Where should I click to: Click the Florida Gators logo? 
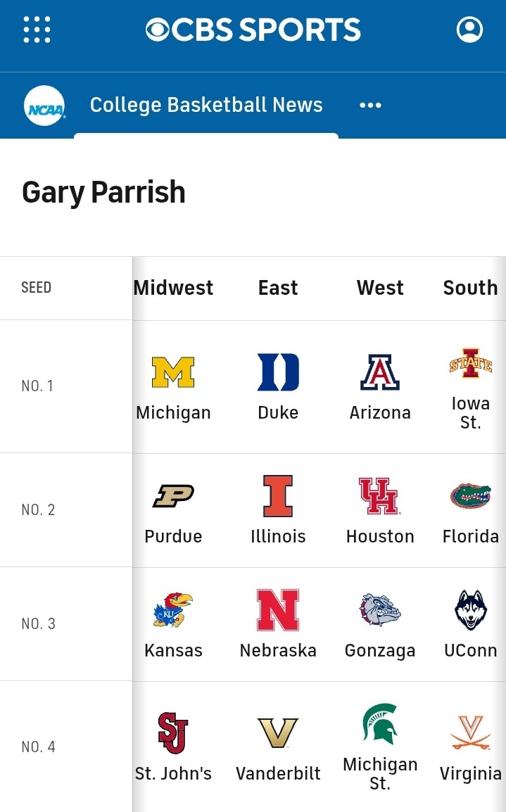coord(470,496)
